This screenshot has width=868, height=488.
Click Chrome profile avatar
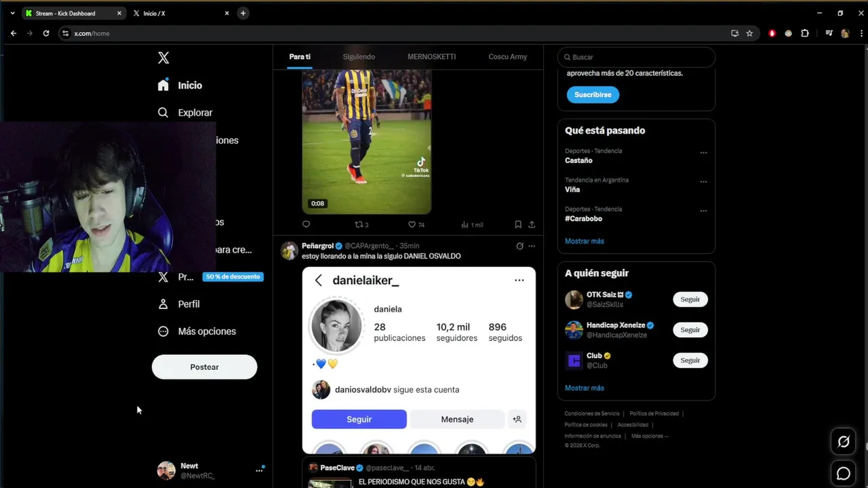point(845,33)
